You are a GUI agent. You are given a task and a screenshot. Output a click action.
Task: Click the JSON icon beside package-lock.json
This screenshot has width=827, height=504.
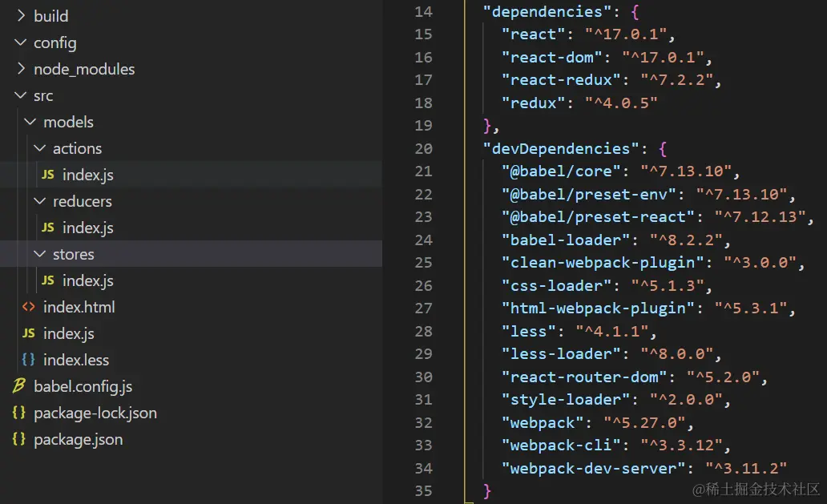19,413
